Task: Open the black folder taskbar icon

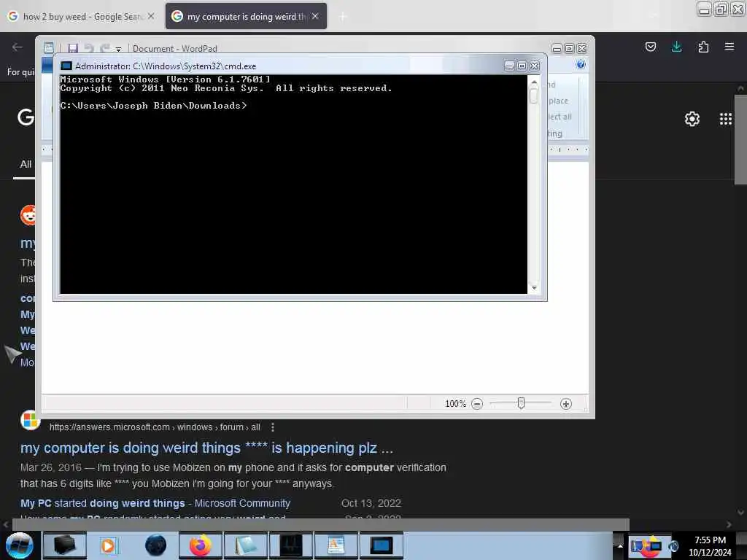Action: [64, 545]
